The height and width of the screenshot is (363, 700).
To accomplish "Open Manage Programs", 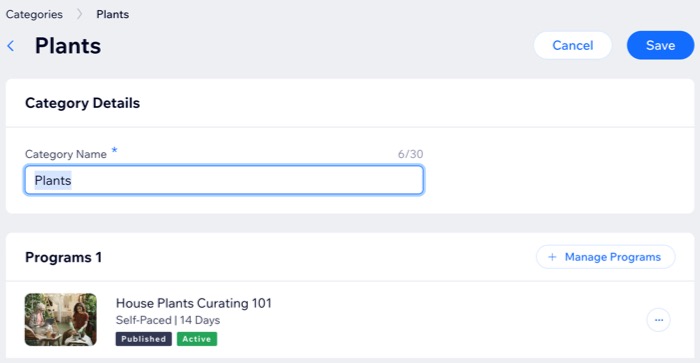I will tap(605, 257).
